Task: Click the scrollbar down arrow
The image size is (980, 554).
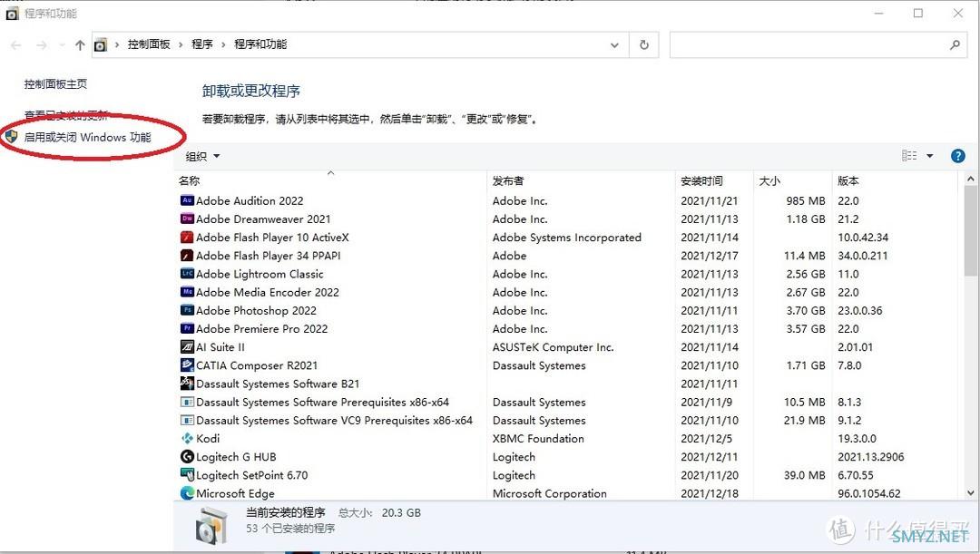Action: tap(970, 492)
